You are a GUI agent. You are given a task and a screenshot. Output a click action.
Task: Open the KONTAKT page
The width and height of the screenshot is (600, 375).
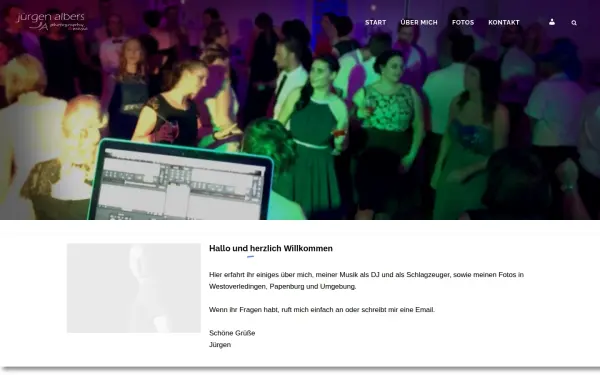(x=504, y=23)
